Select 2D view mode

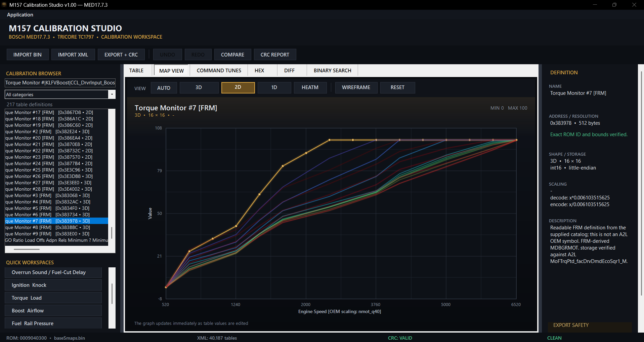238,87
